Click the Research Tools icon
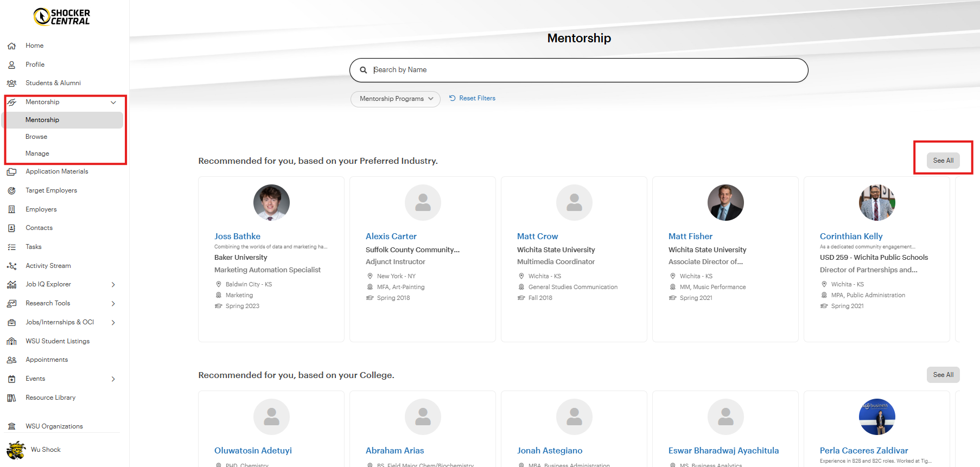 coord(11,304)
